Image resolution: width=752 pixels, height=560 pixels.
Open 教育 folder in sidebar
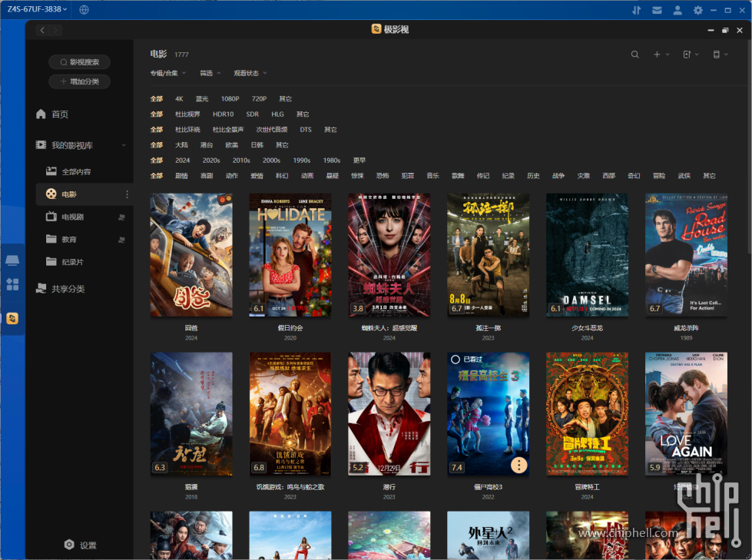click(61, 239)
